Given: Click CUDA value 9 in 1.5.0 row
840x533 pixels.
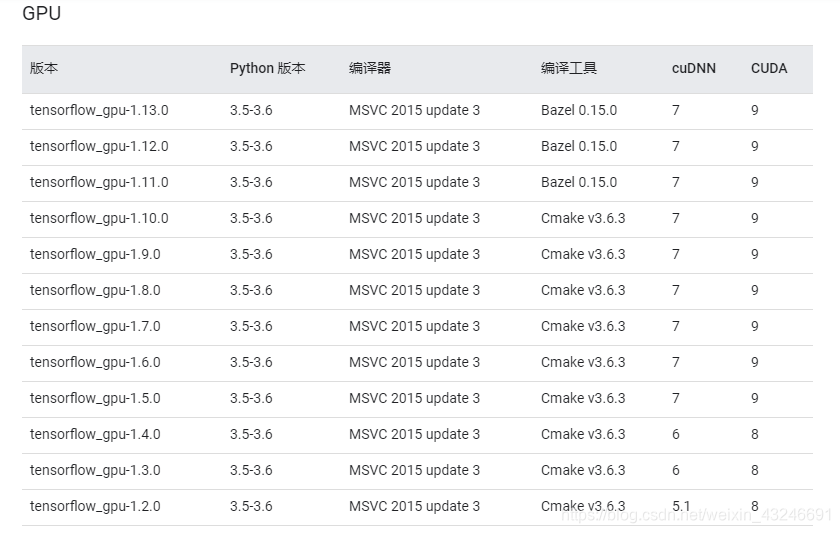Looking at the screenshot, I should pos(755,398).
